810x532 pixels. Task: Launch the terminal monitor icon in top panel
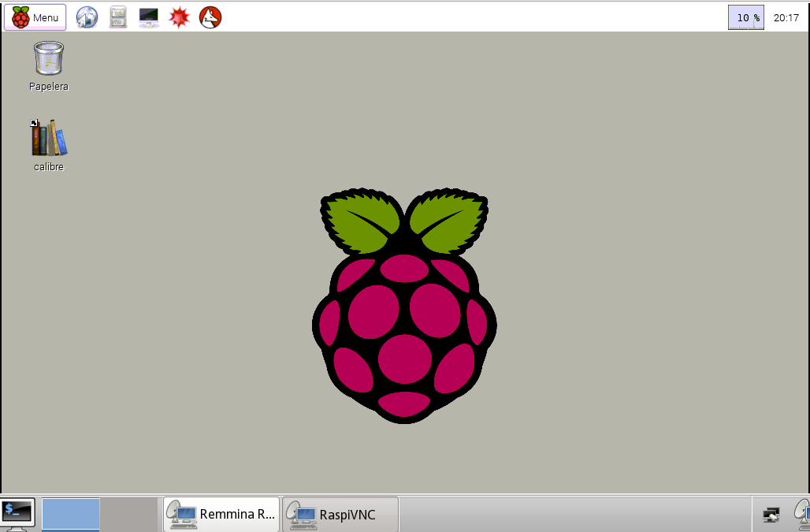tap(149, 17)
